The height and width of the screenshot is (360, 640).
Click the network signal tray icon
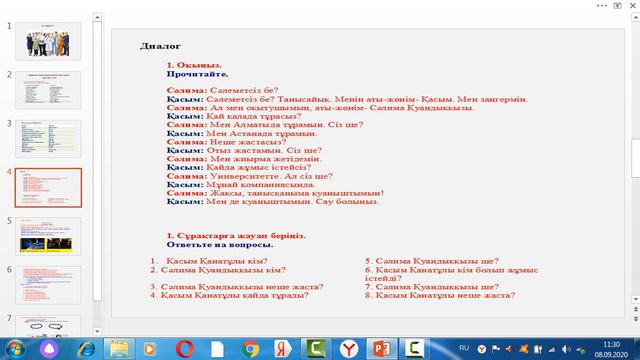(x=552, y=349)
